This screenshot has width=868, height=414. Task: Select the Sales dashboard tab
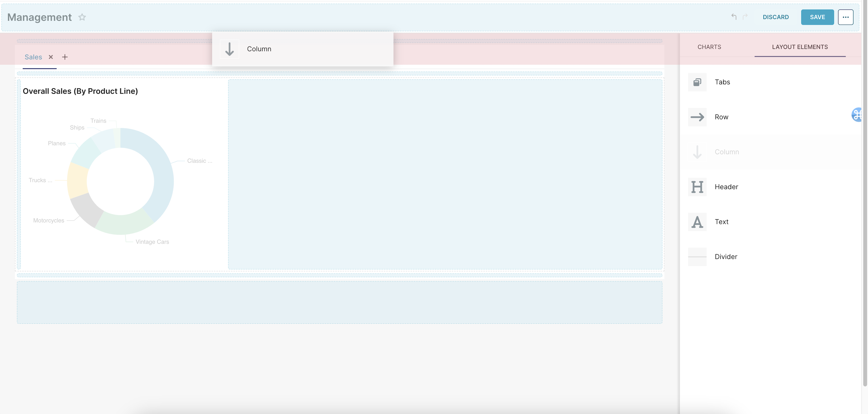tap(33, 57)
